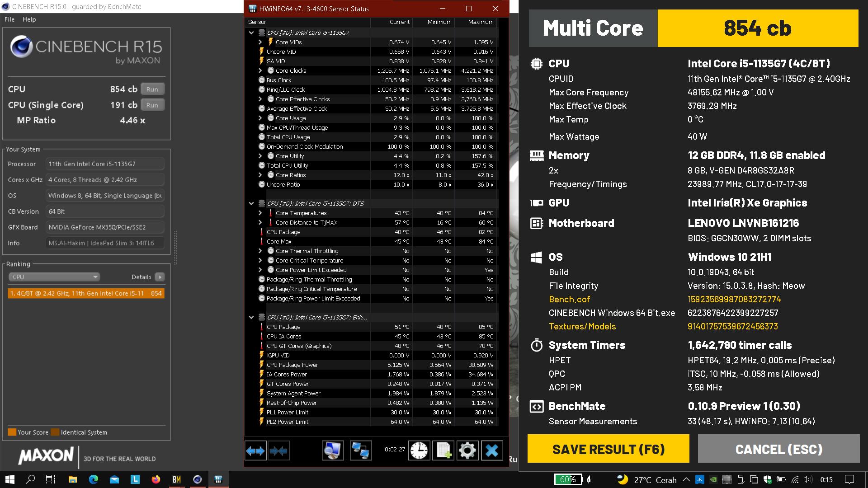Reset HWiNFO timer with clock icon
This screenshot has width=868, height=488.
click(419, 450)
